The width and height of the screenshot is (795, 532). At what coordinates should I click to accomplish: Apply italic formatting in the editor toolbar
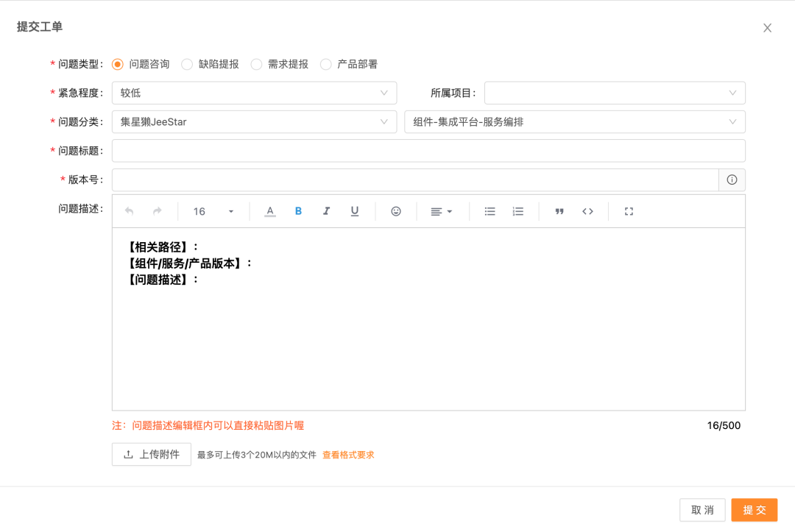click(x=326, y=211)
